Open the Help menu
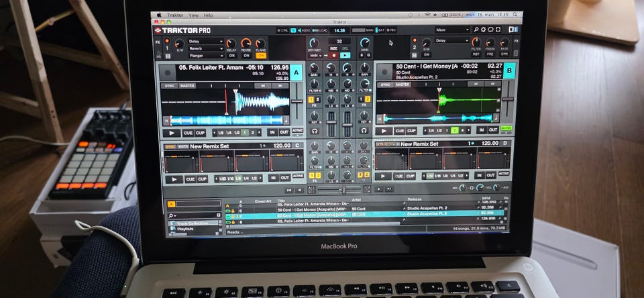The height and width of the screenshot is (298, 644). coord(208,15)
